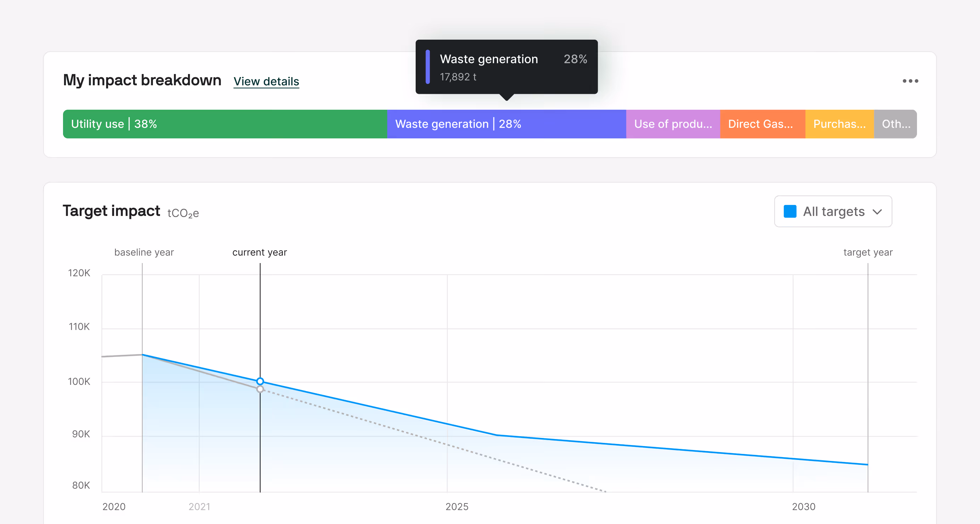Click the 2030 x-axis label

(x=803, y=507)
